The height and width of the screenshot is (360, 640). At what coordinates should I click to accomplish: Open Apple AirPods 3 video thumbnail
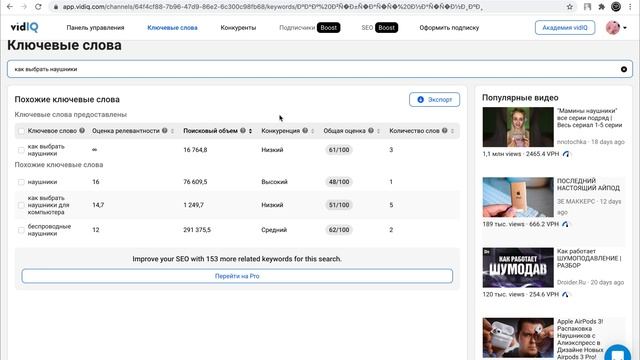coord(518,338)
